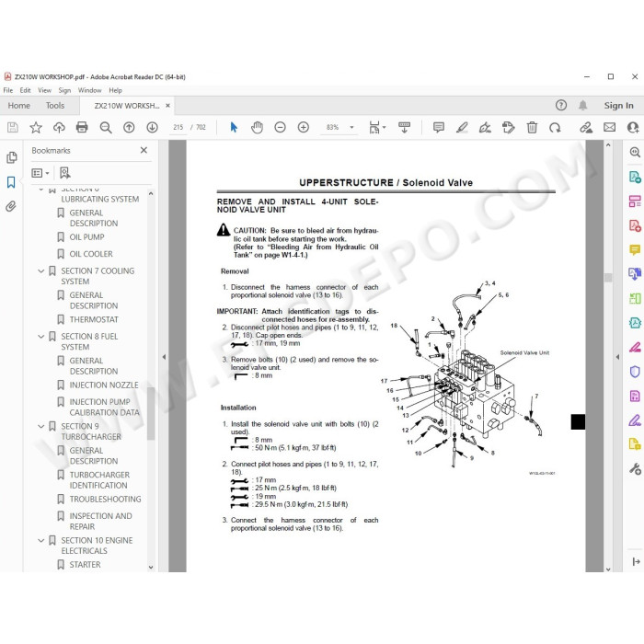Image resolution: width=644 pixels, height=644 pixels.
Task: Send the file by email envelope icon
Action: [609, 127]
